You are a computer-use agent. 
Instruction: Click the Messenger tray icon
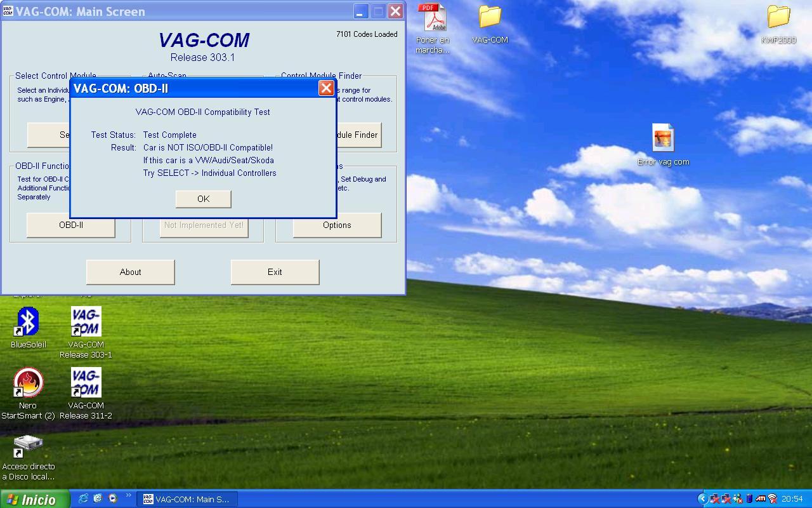(x=738, y=498)
